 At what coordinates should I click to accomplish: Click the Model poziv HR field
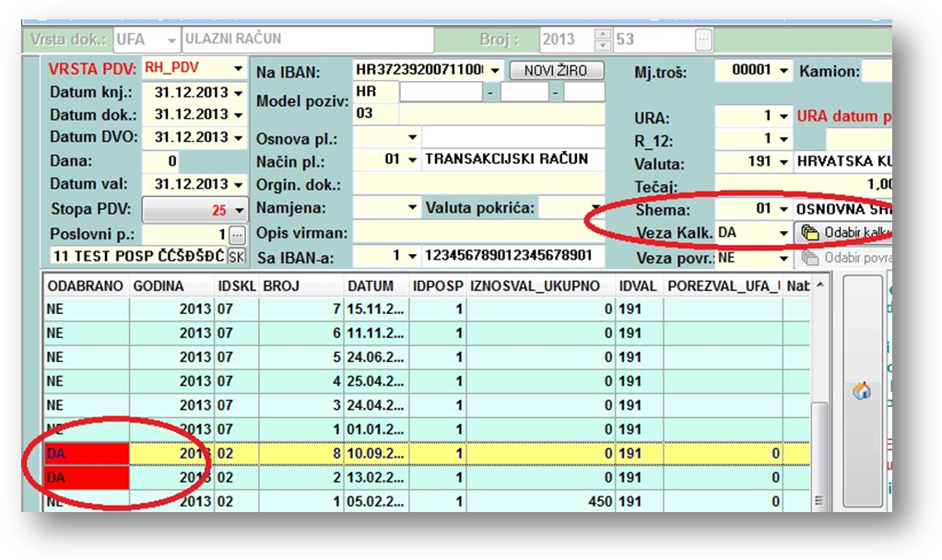tap(375, 92)
